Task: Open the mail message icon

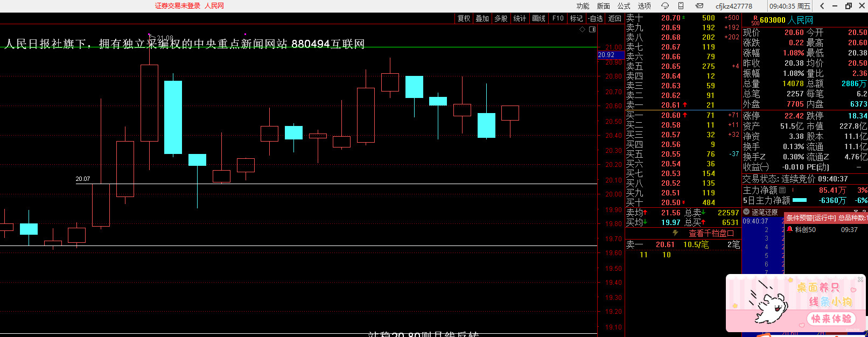Action: (699, 6)
